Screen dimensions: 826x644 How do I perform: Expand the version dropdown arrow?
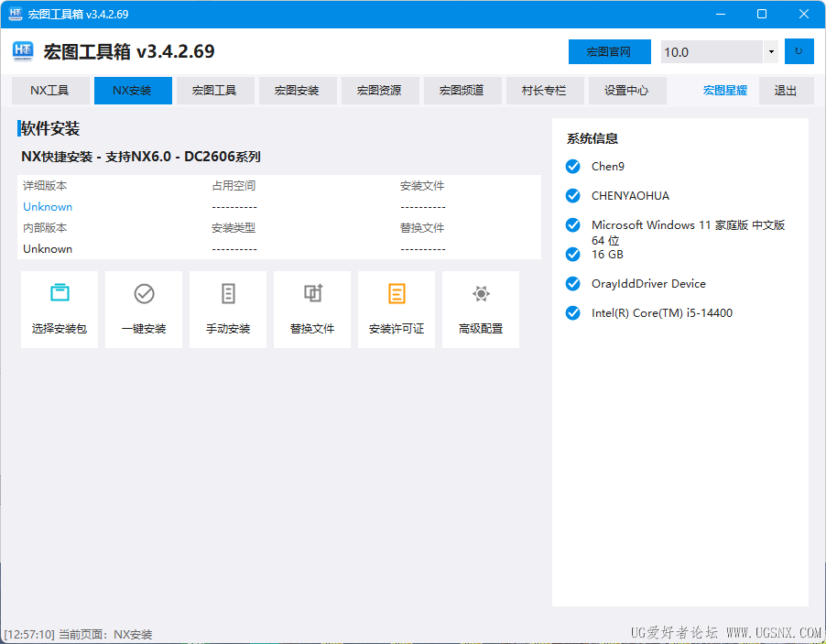click(x=771, y=51)
